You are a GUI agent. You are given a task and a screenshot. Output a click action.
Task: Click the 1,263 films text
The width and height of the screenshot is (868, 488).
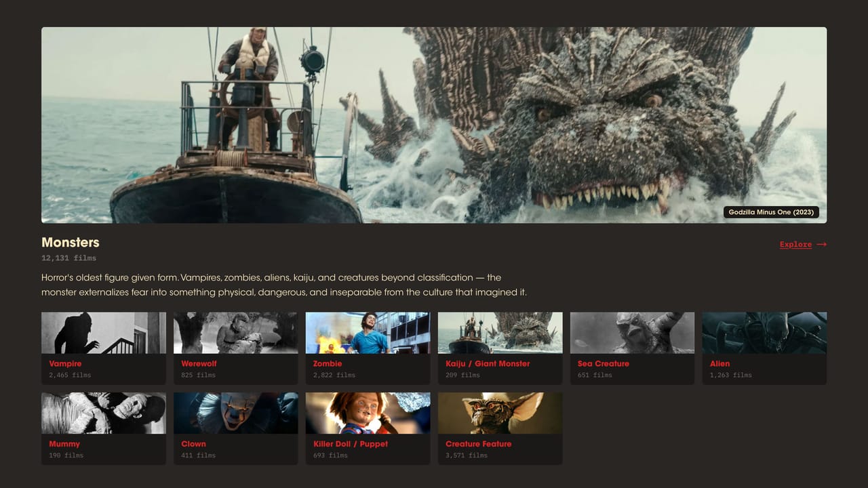pos(731,375)
